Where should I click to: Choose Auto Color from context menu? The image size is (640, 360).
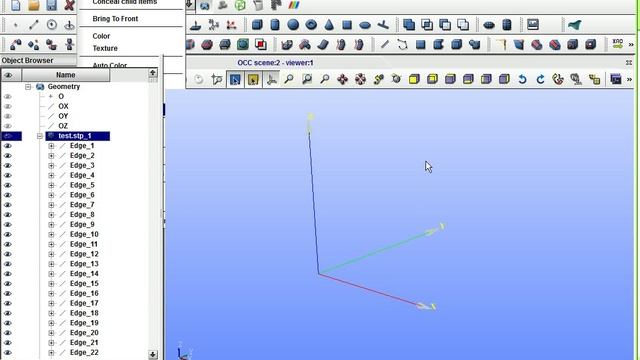(x=110, y=65)
